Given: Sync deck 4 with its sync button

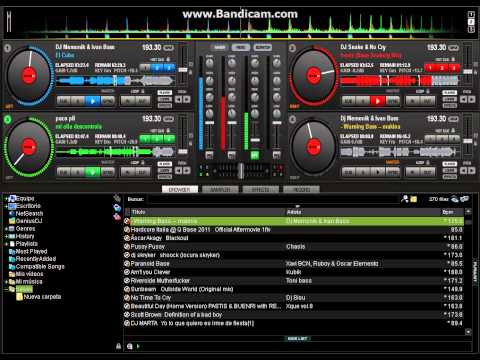Looking at the screenshot, I should 392,172.
